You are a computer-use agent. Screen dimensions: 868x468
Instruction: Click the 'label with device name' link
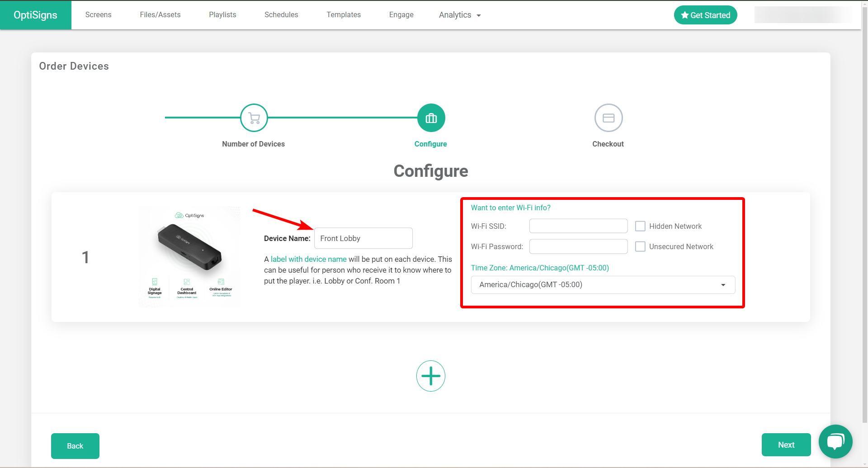[x=309, y=259]
